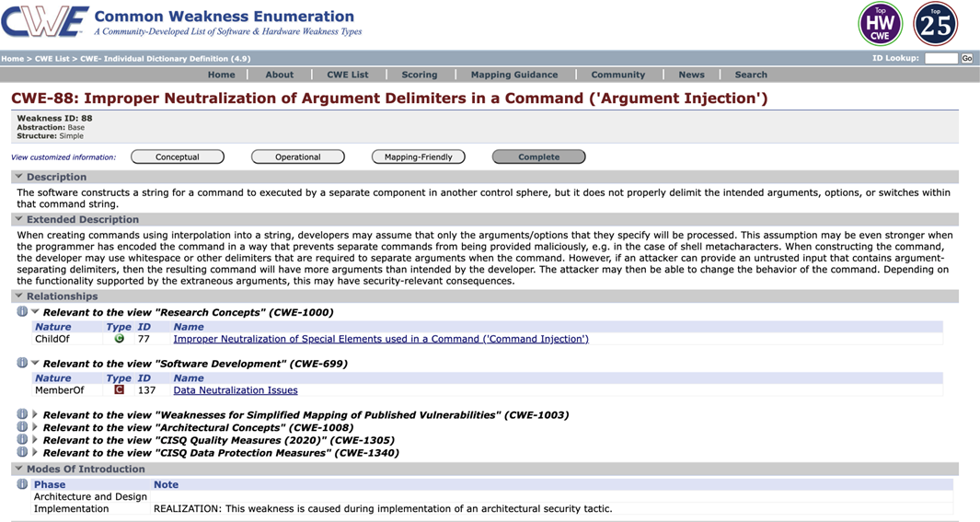Click the Note column header
The height and width of the screenshot is (522, 980).
[x=166, y=484]
